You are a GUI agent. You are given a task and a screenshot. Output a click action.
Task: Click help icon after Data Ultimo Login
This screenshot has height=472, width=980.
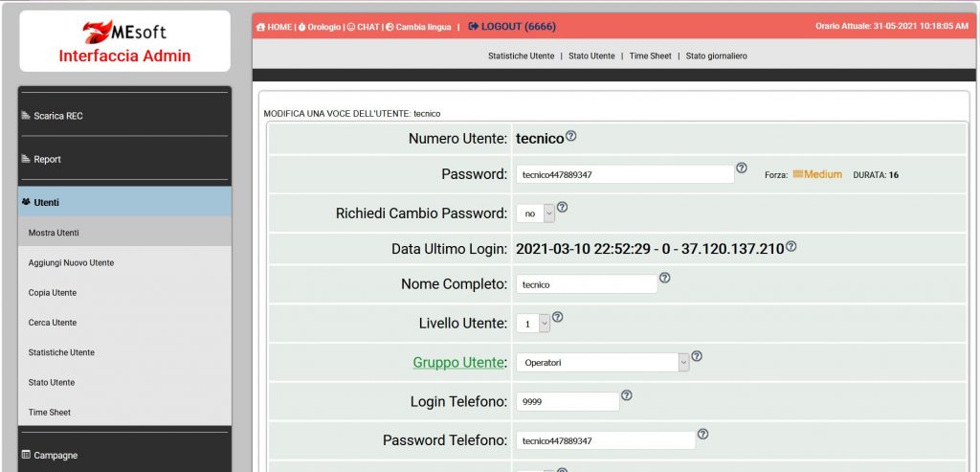pyautogui.click(x=791, y=246)
